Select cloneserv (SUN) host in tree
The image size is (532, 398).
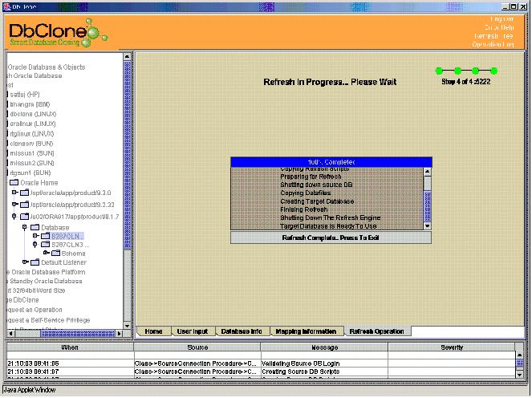31,144
